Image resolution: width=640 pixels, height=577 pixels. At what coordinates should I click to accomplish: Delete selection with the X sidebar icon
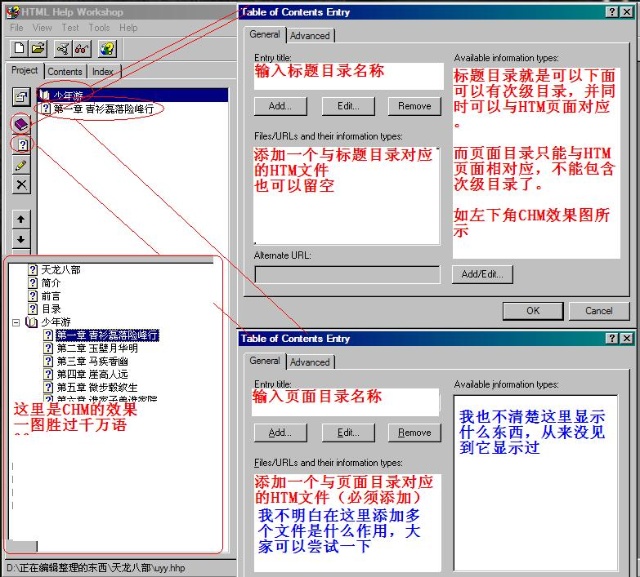(21, 185)
